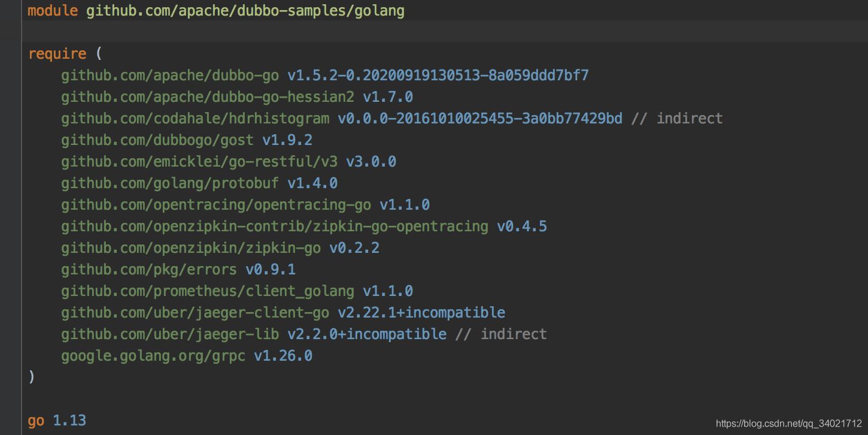Viewport: 868px width, 435px height.
Task: Click the emicklei/go-restful/v3 dependency path
Action: click(199, 162)
